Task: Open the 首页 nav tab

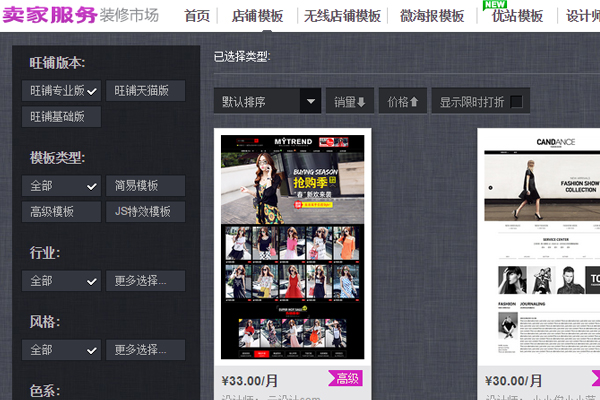Action: pyautogui.click(x=197, y=16)
